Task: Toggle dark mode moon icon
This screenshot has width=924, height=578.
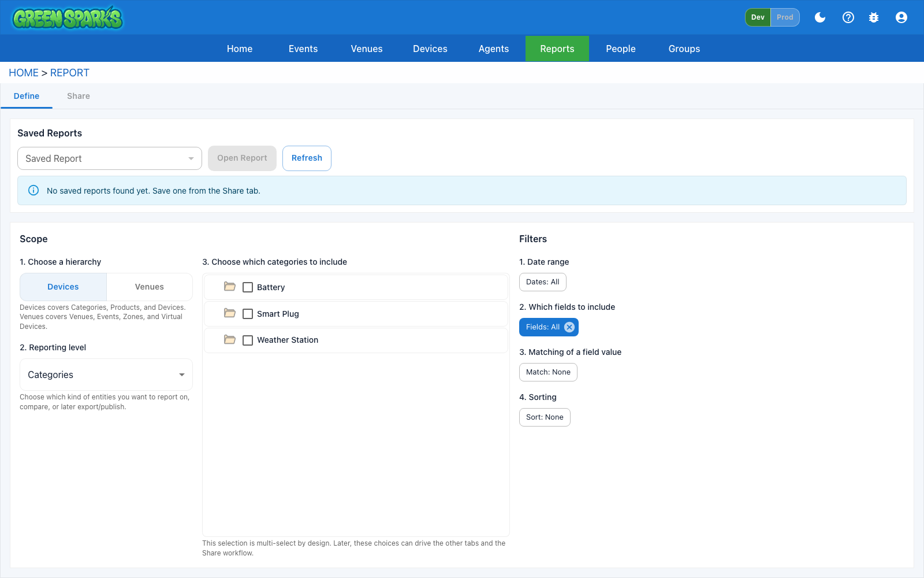Action: (x=820, y=17)
